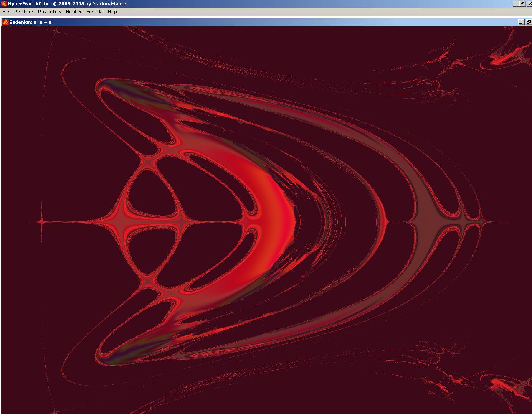The height and width of the screenshot is (414, 532).
Task: Open the Number menu
Action: (x=73, y=12)
